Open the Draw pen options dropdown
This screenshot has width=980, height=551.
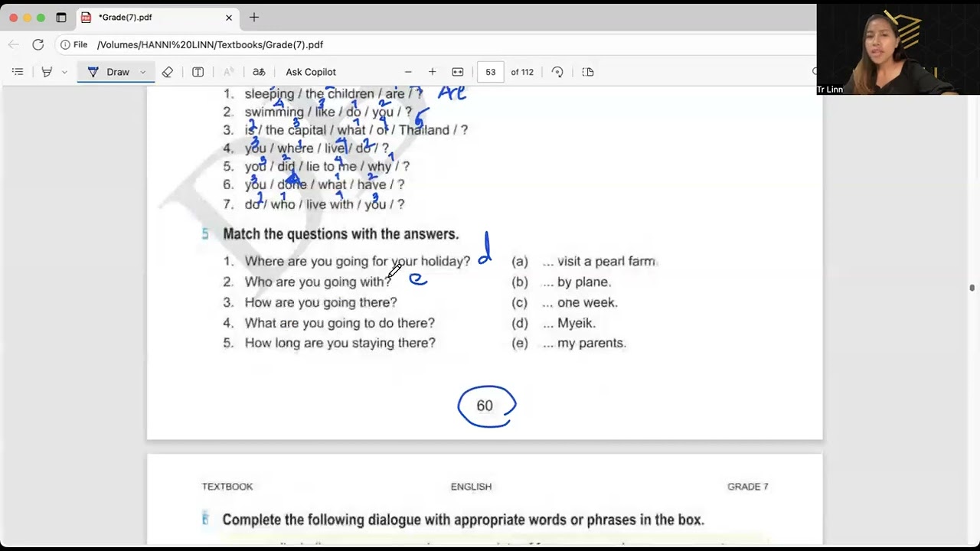143,72
